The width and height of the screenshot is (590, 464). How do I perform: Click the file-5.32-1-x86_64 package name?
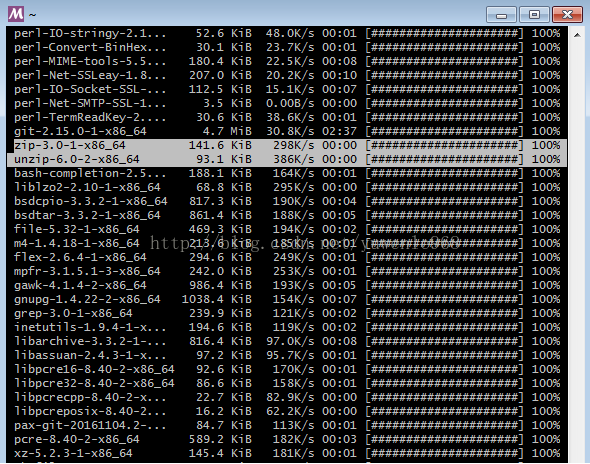[76, 229]
